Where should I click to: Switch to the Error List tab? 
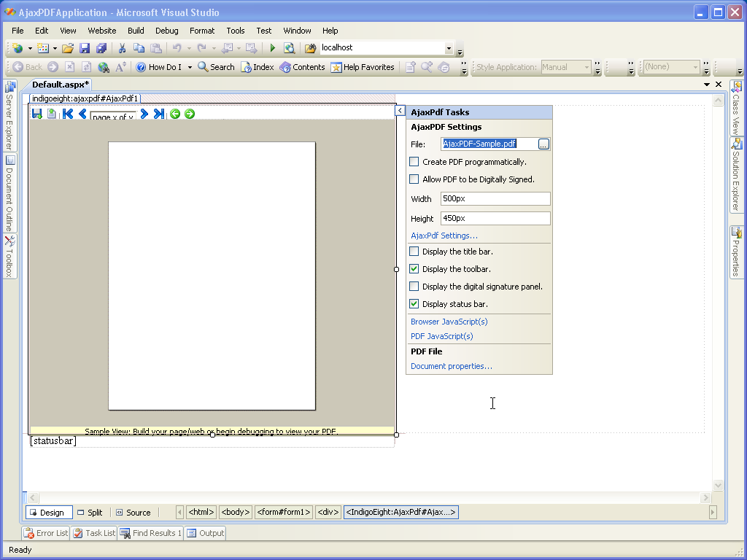click(45, 533)
